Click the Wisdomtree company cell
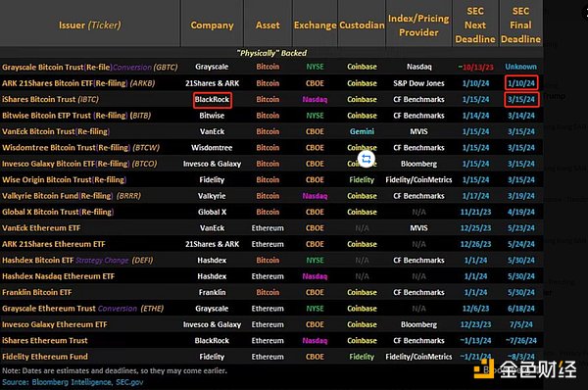 click(x=212, y=148)
